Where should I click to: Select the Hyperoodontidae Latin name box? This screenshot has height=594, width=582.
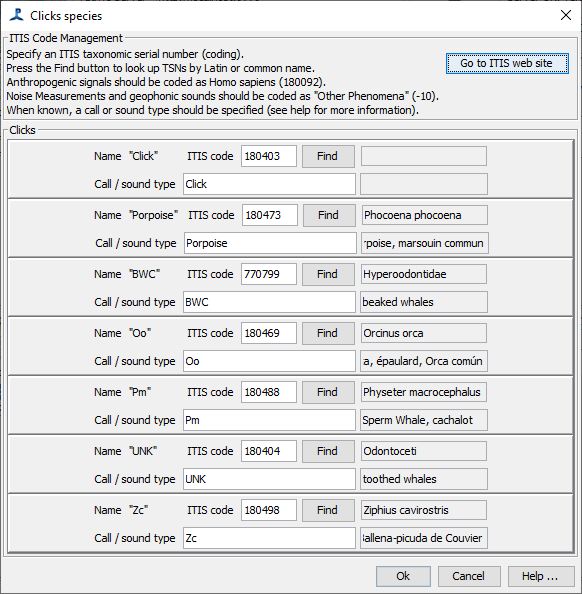coord(424,274)
